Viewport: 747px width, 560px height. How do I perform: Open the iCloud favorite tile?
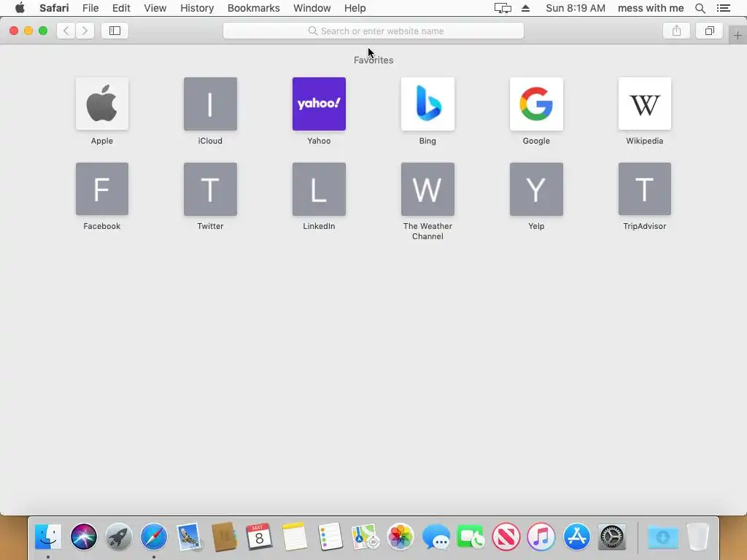pos(210,104)
